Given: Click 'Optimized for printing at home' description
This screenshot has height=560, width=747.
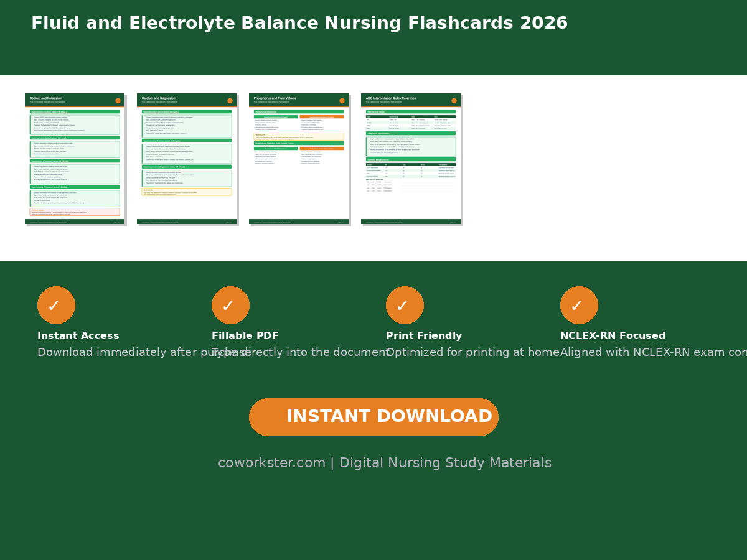Looking at the screenshot, I should click(472, 353).
